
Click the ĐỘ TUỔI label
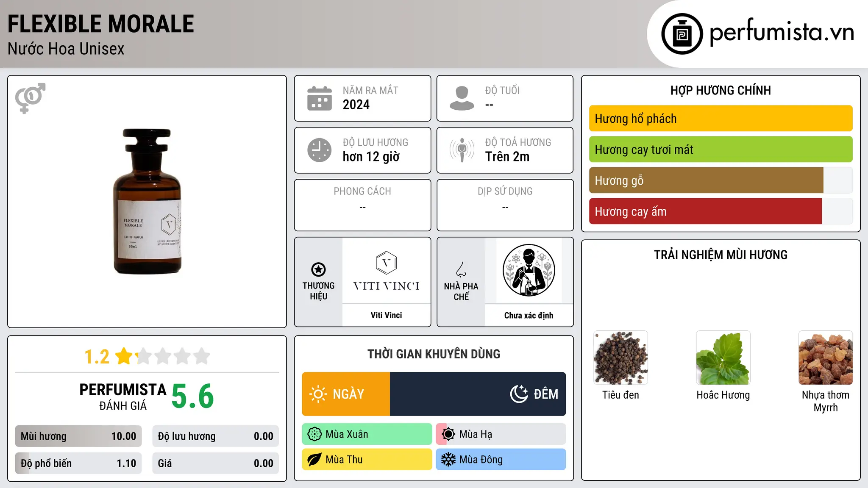coord(502,90)
